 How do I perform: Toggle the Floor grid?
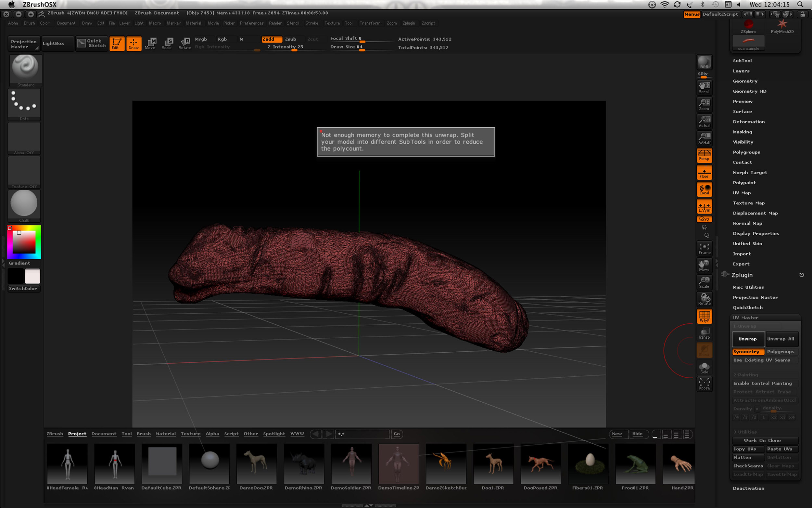click(704, 172)
